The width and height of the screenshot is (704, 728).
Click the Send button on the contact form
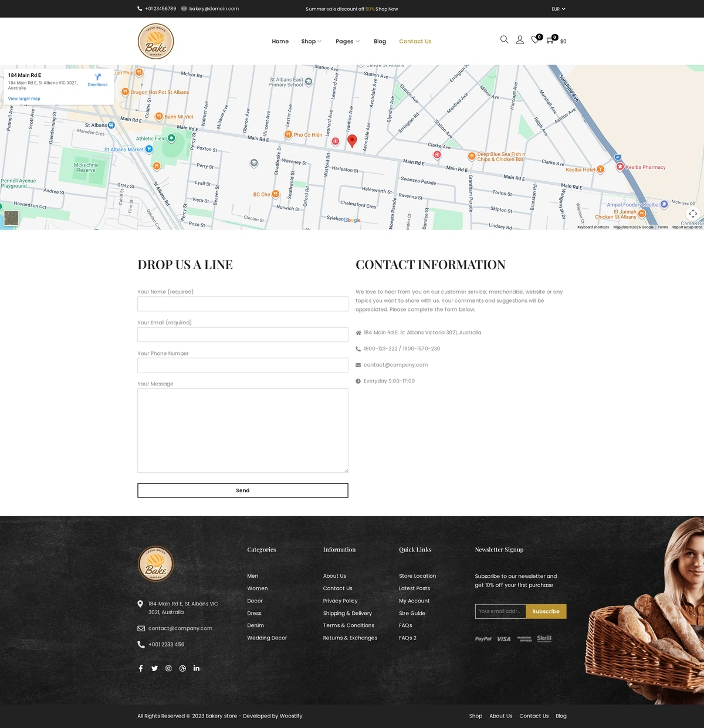click(242, 490)
